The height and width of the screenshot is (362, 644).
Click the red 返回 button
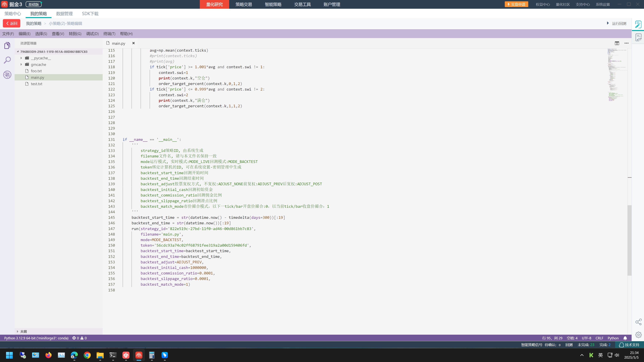tap(12, 23)
